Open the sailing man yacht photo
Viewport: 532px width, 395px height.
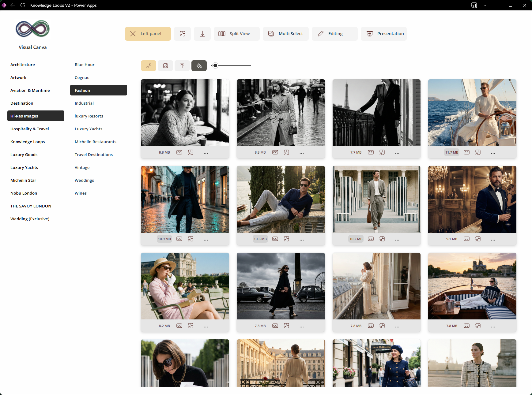point(472,113)
